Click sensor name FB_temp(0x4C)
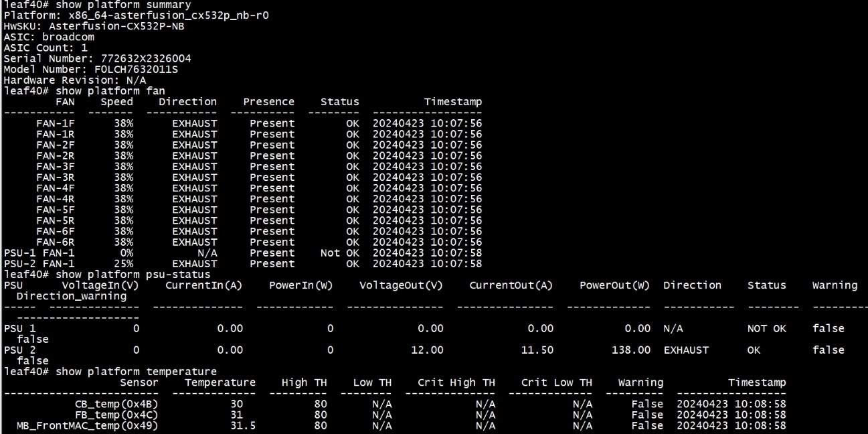The image size is (868, 434). coord(117,415)
